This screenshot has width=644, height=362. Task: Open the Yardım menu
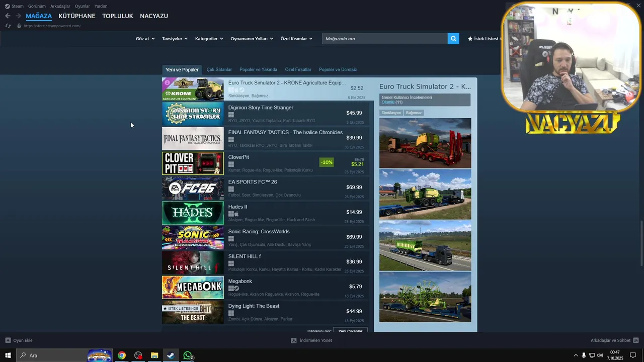(x=101, y=7)
